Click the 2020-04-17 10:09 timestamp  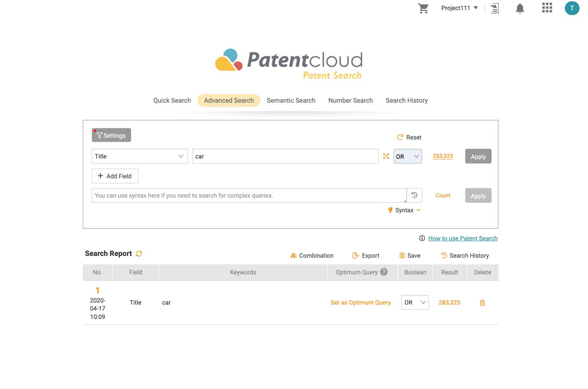click(x=97, y=308)
